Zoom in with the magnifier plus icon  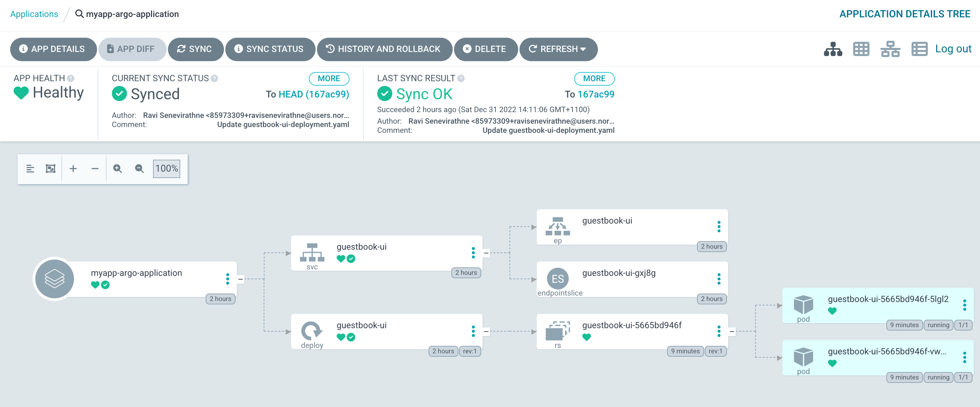pos(117,168)
